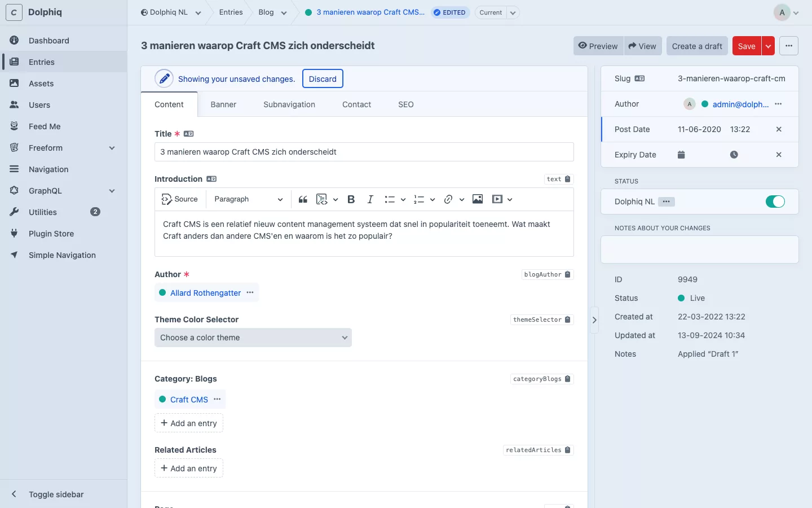The image size is (812, 508).
Task: Open the Expiry Date calendar picker
Action: [681, 155]
